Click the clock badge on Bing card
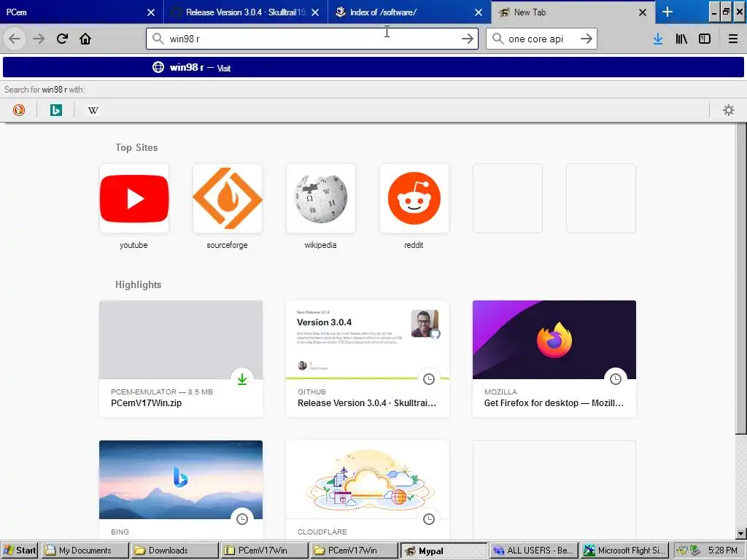Screen dimensions: 747x560 [242, 519]
